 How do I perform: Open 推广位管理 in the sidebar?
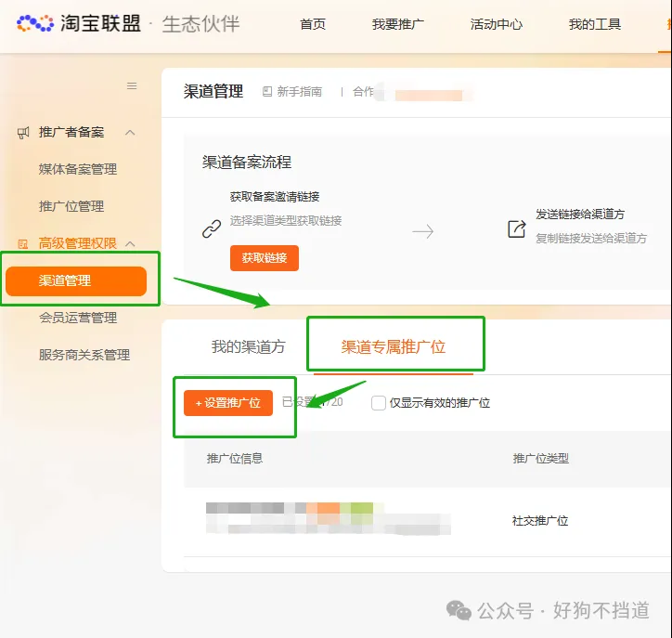[71, 206]
